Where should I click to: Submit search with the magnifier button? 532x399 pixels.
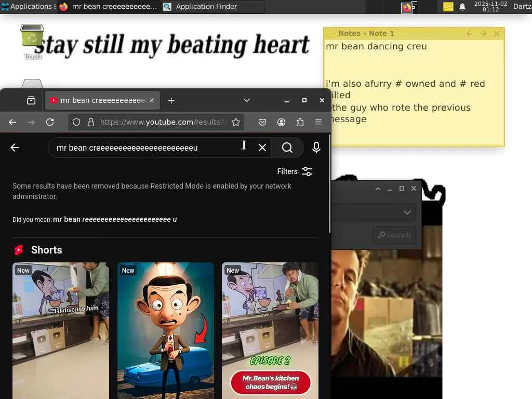[x=287, y=148]
